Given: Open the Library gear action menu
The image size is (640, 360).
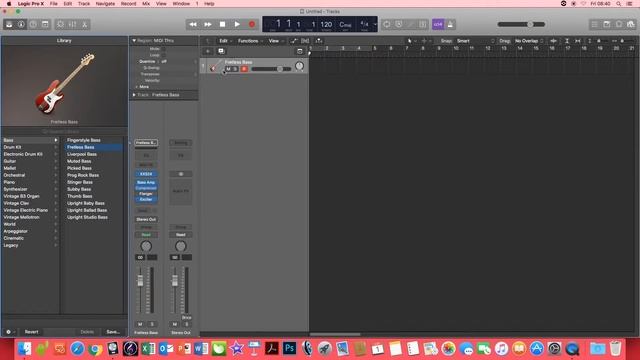Looking at the screenshot, I should (10, 332).
